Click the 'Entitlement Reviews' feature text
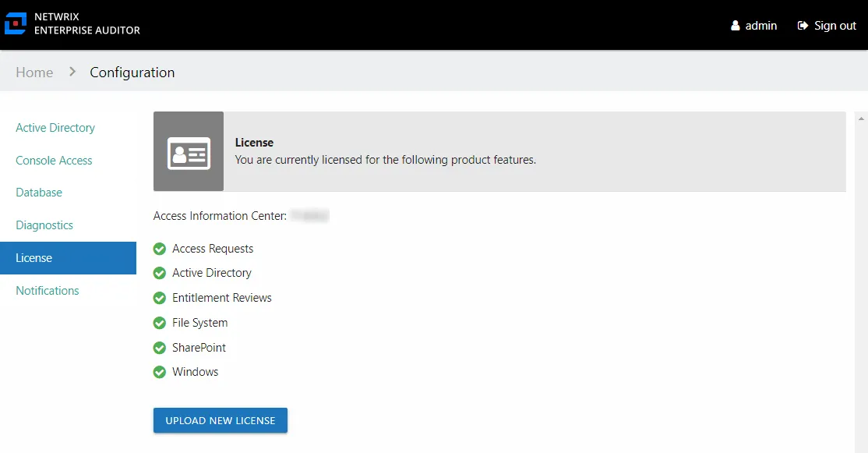Screen dimensions: 868x453 (222, 298)
